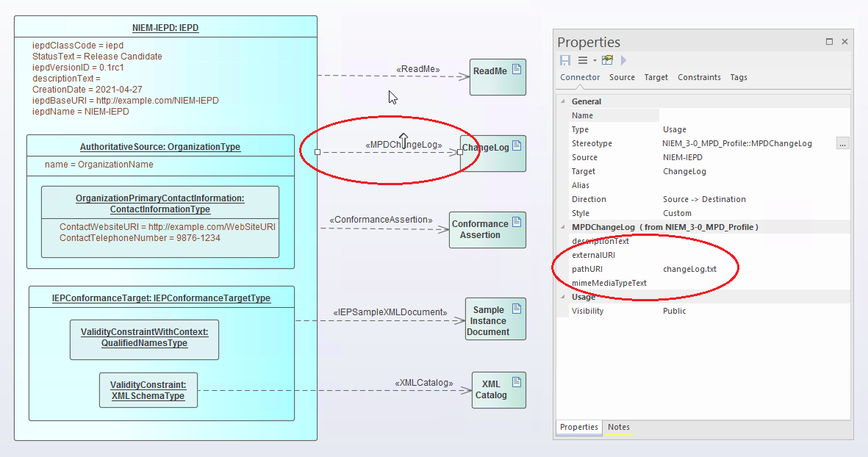Click the properties dialog icon in toolbar
This screenshot has width=868, height=457.
point(607,60)
